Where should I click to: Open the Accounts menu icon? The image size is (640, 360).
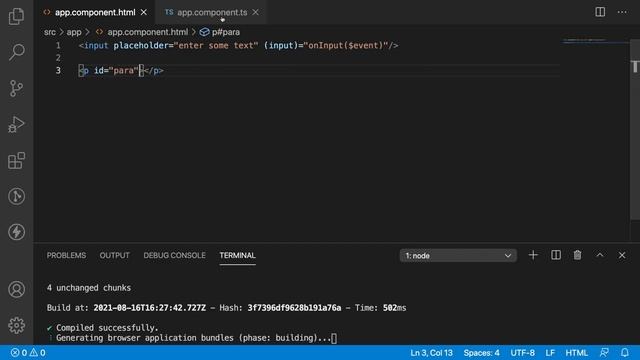[x=16, y=289]
